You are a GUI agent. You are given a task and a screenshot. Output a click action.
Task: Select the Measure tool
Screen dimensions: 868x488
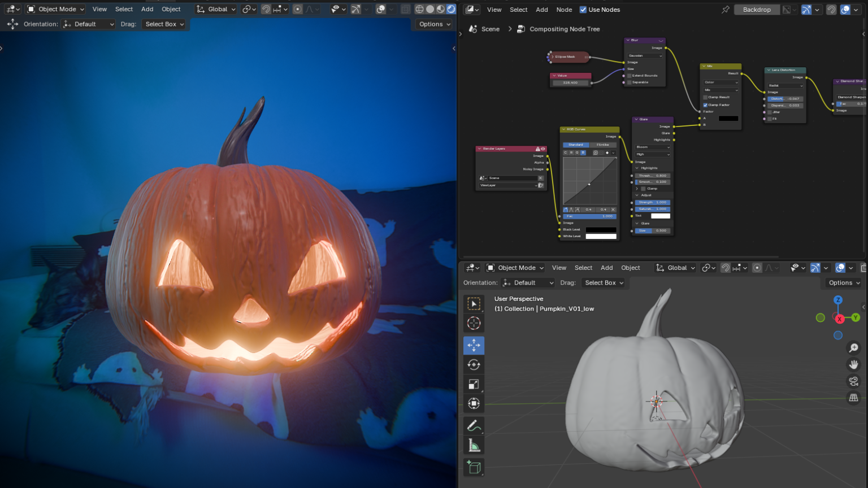point(474,445)
